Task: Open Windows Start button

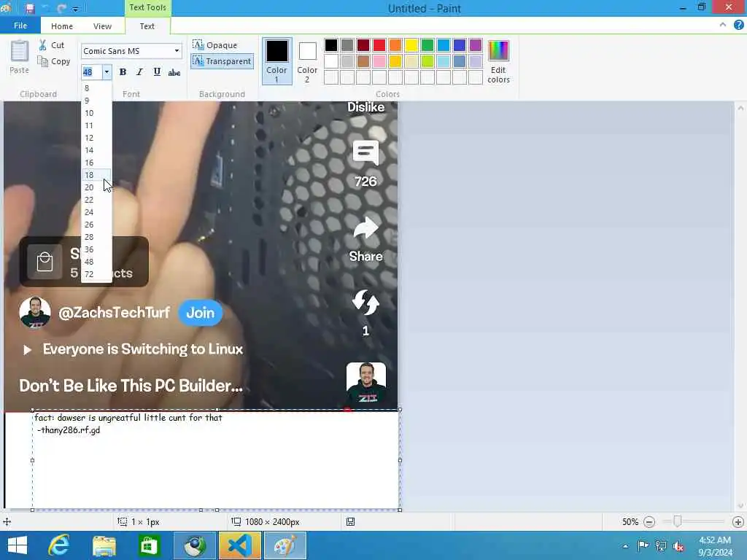Action: tap(18, 545)
